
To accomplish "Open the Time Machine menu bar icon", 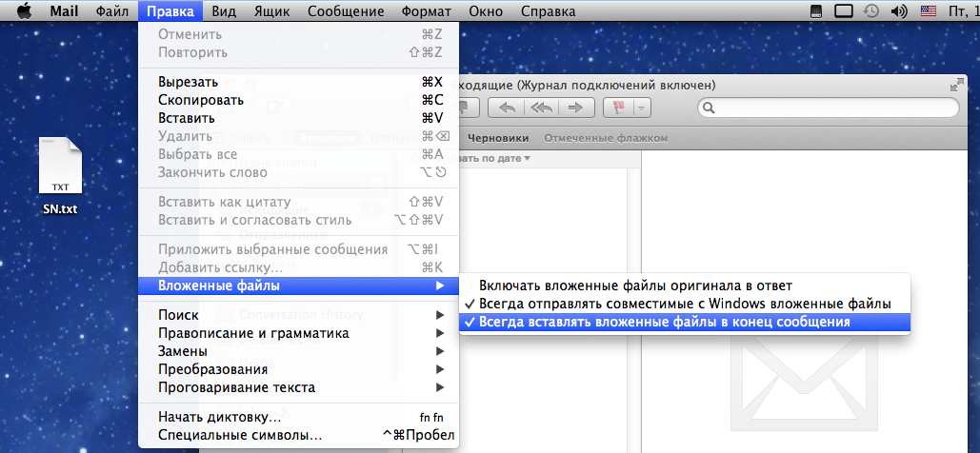I will pos(871,11).
